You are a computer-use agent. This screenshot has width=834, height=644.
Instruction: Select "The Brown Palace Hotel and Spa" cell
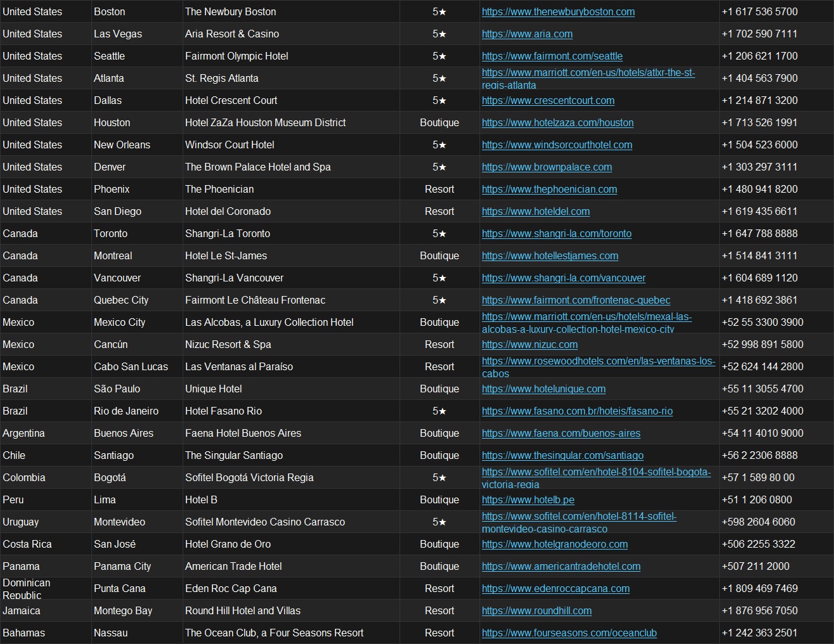click(x=291, y=167)
